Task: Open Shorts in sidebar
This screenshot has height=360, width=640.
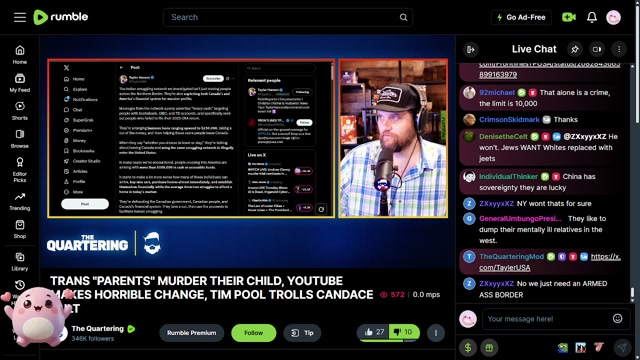Action: coord(20,111)
